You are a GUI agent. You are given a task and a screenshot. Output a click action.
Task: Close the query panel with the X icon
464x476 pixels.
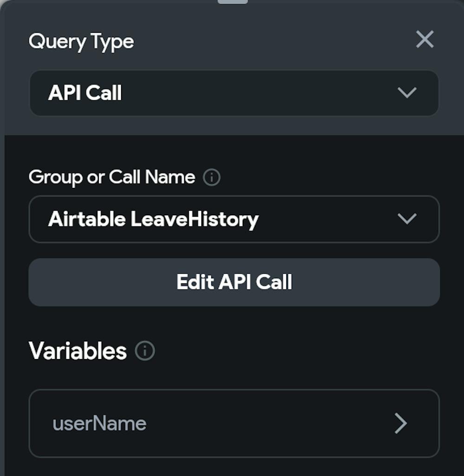[x=425, y=40]
